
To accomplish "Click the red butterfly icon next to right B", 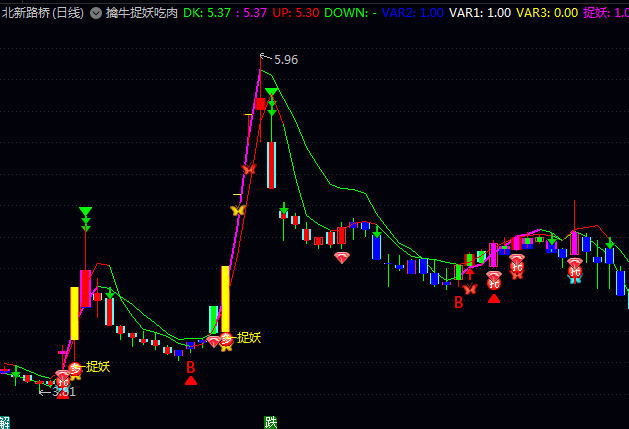I will tap(470, 289).
